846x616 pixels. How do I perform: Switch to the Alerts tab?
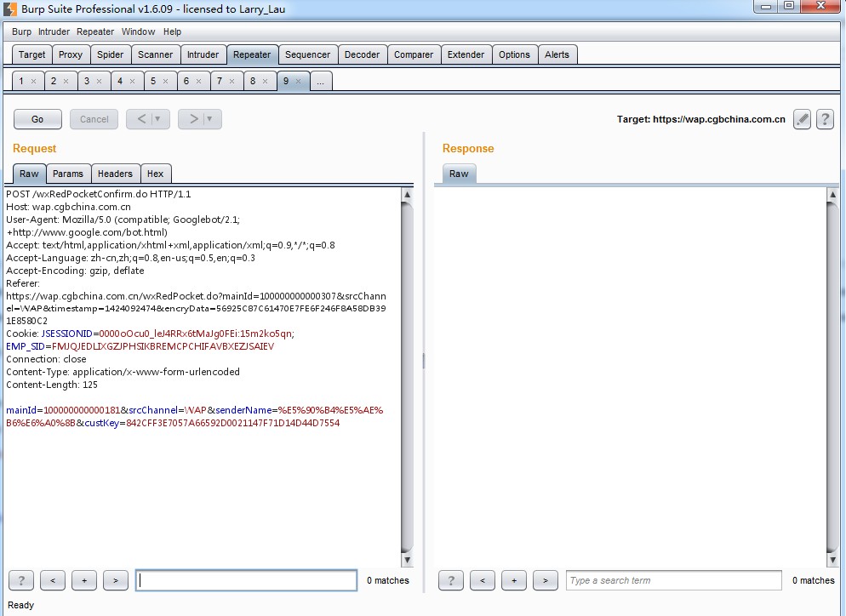(x=557, y=54)
